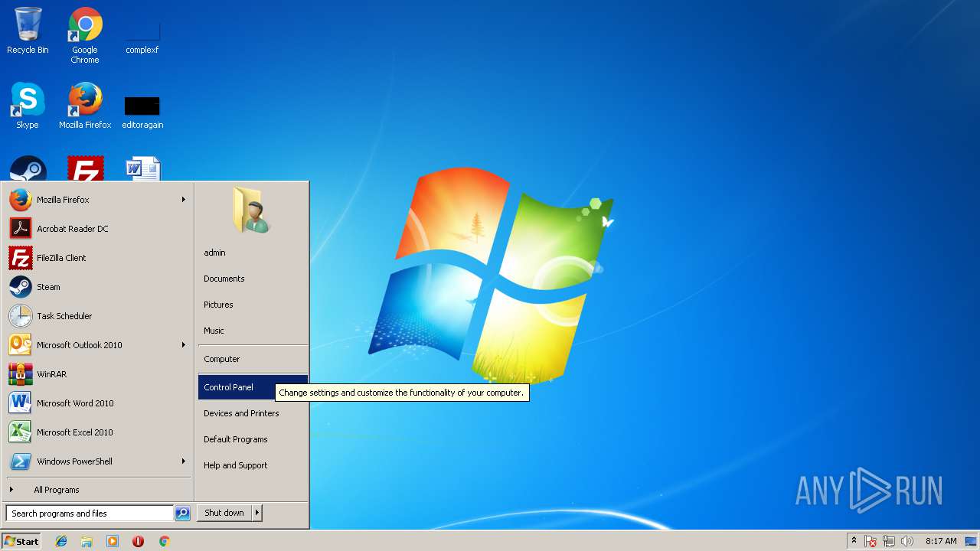Open the Action Center flag tray icon
980x551 pixels.
871,541
